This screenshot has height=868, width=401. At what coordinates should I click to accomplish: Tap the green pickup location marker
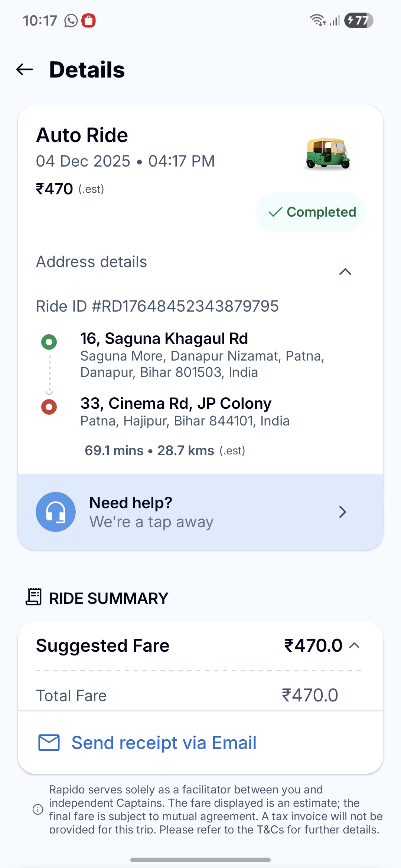click(49, 342)
